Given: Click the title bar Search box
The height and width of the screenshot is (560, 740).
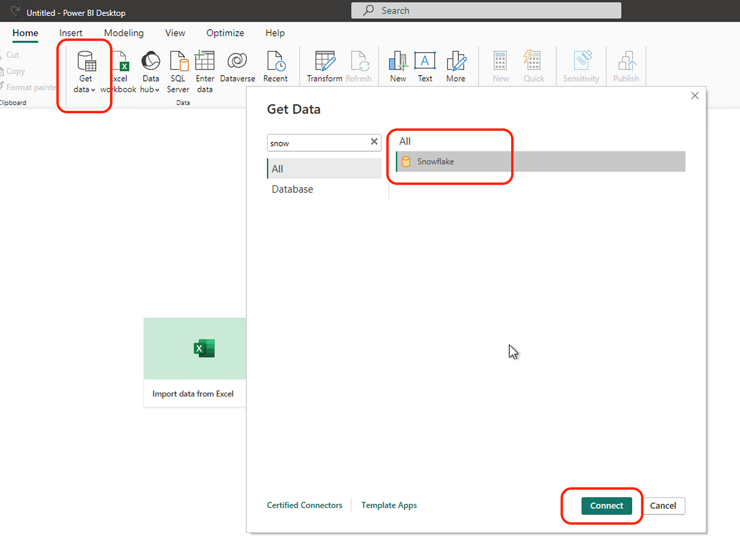Looking at the screenshot, I should pos(486,11).
